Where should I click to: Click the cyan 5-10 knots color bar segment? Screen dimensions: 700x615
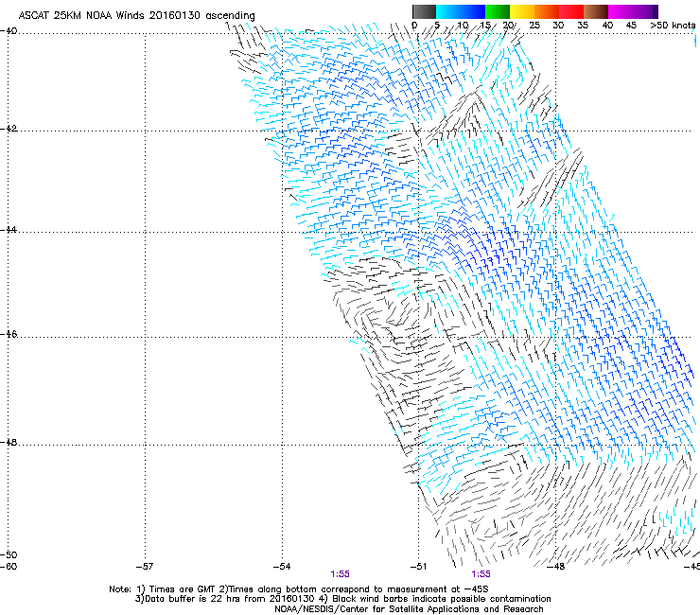(448, 11)
